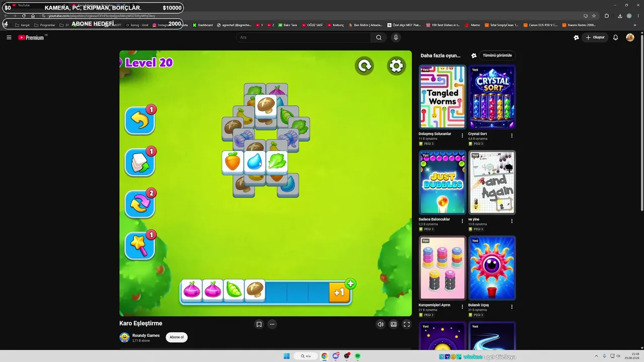Select the carrot tile on the board
Screen dimensions: 644x362
(x=232, y=162)
